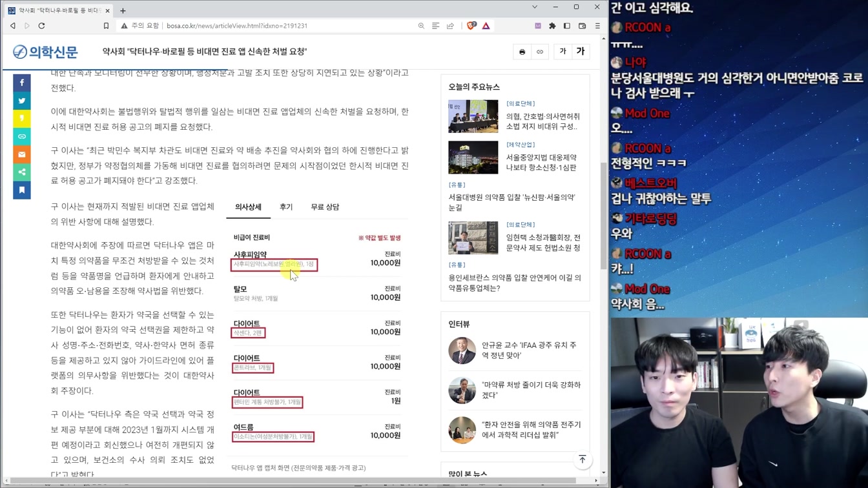Viewport: 868px width, 488px height.
Task: Select the 의사상세 tab
Action: click(x=248, y=207)
